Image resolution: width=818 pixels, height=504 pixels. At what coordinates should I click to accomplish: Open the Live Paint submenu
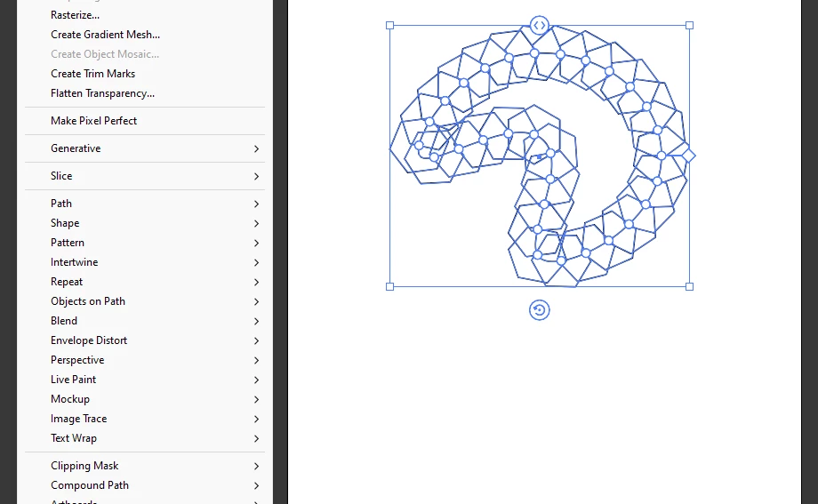[145, 380]
